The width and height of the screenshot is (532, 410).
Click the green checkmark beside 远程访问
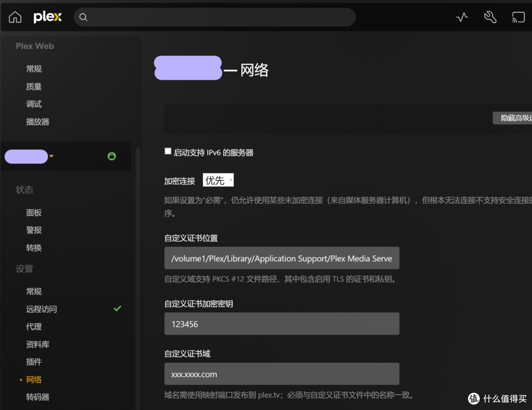click(117, 309)
